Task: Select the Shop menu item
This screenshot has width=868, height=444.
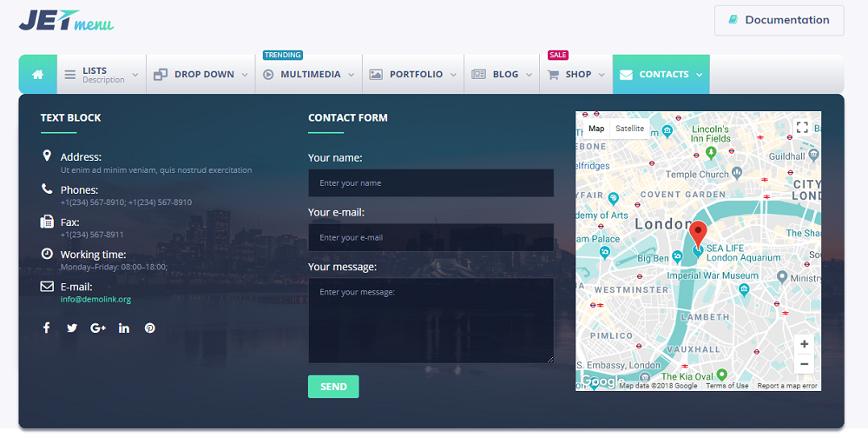Action: point(576,75)
